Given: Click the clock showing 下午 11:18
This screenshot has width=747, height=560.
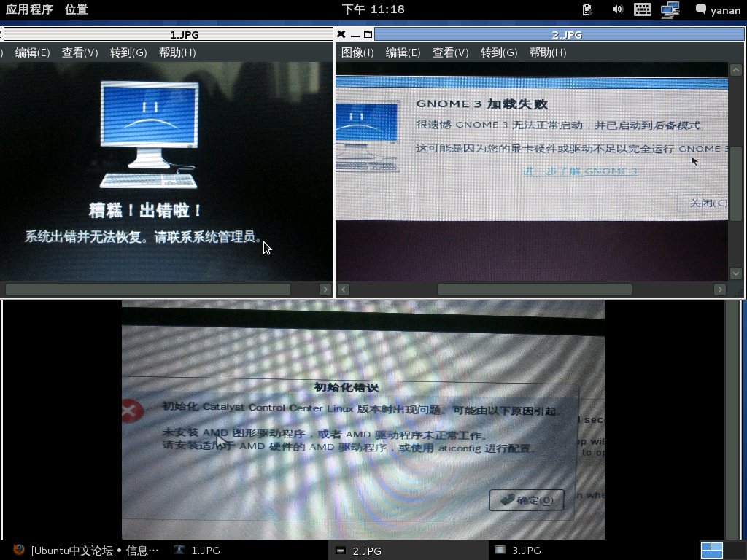Looking at the screenshot, I should [373, 9].
